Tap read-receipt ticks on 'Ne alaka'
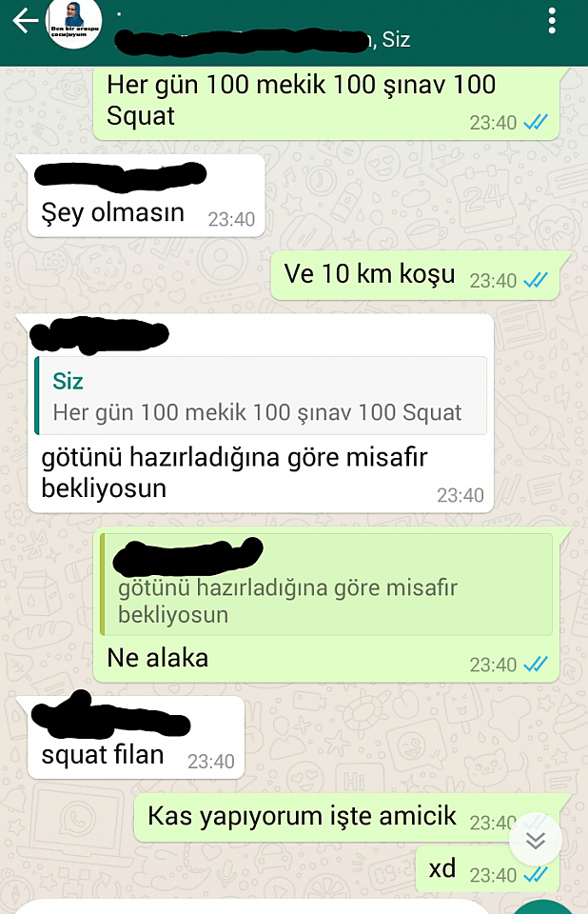 (x=536, y=664)
